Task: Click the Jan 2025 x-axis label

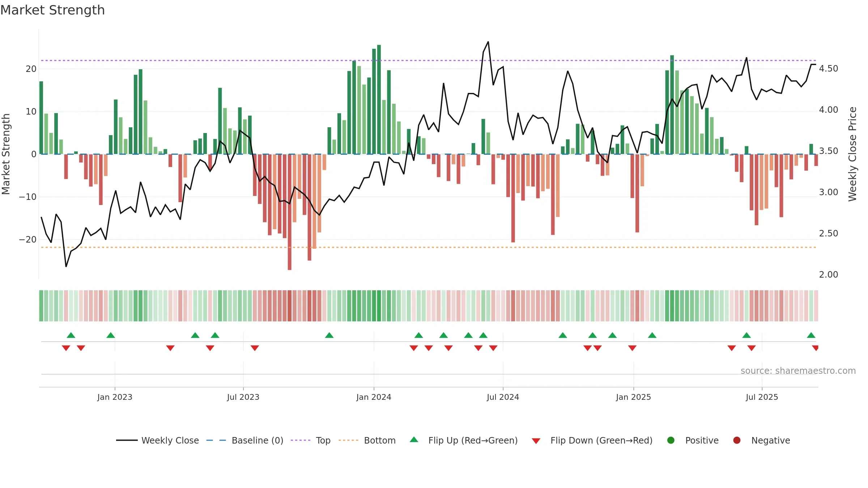Action: click(633, 397)
